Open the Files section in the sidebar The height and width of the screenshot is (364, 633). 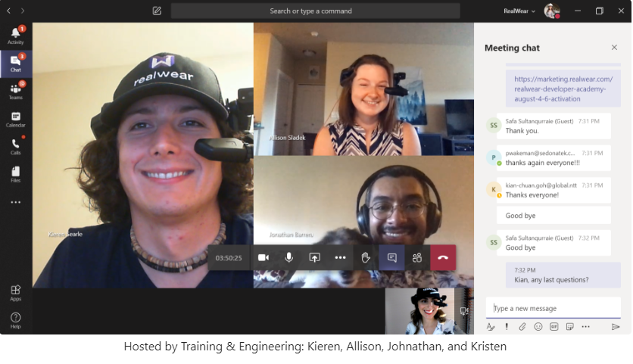click(16, 174)
